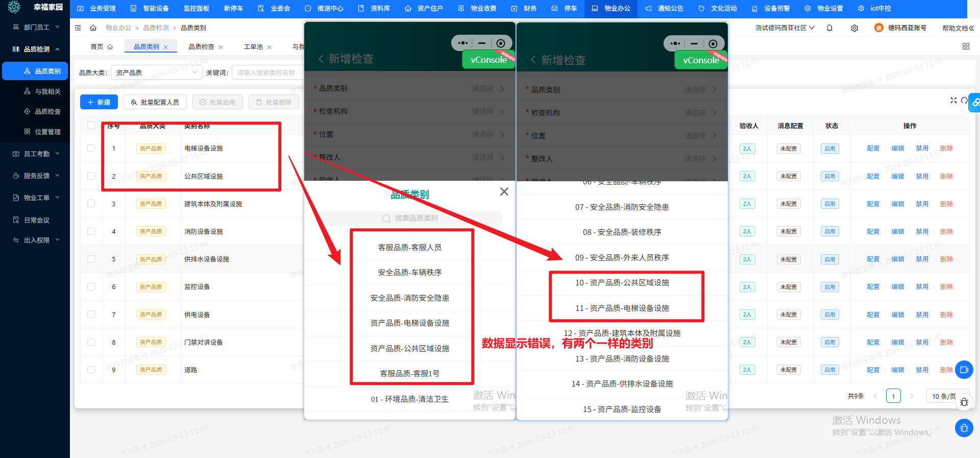Viewport: 980px width, 458px height.
Task: Open the 品质大类 dropdown showing 资产品质
Action: click(156, 73)
